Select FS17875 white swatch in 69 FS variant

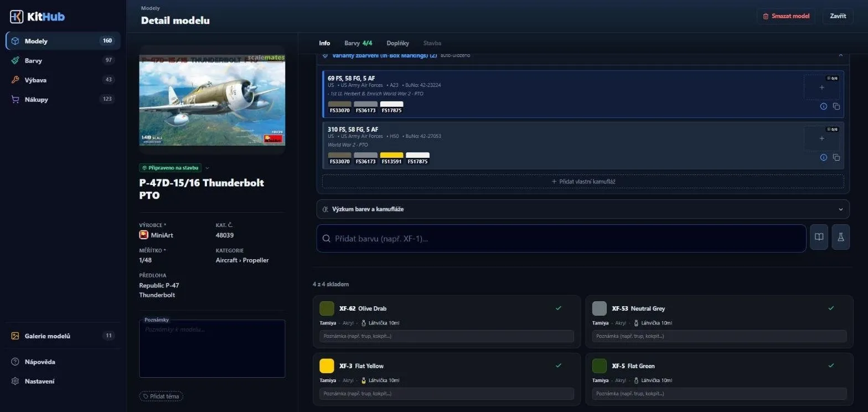391,107
